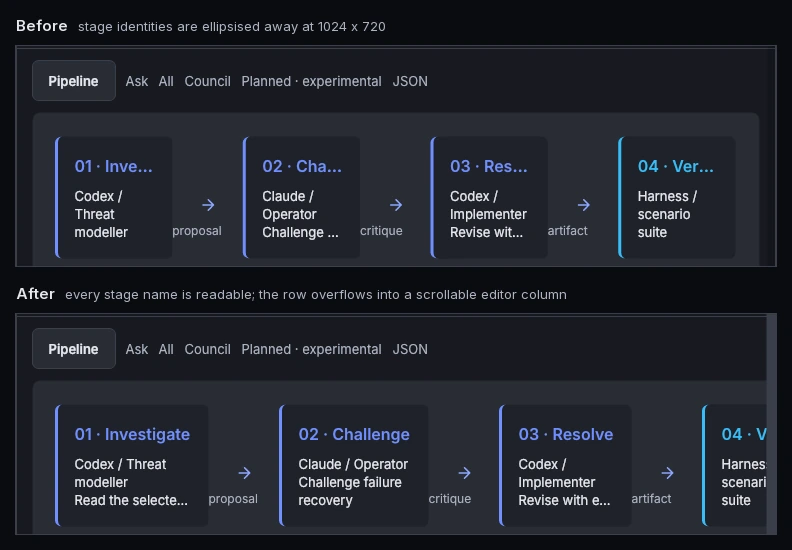Open Council tab in After panel
Screen dimensions: 792x550
click(x=208, y=349)
